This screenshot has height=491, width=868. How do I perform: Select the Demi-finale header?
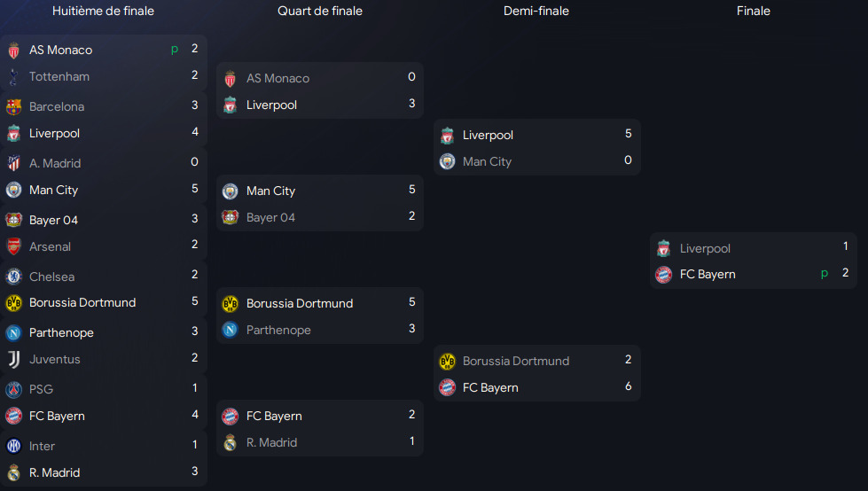536,12
